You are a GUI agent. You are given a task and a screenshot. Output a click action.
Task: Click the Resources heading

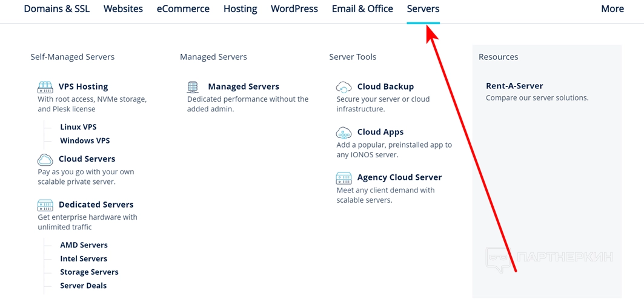coord(498,57)
